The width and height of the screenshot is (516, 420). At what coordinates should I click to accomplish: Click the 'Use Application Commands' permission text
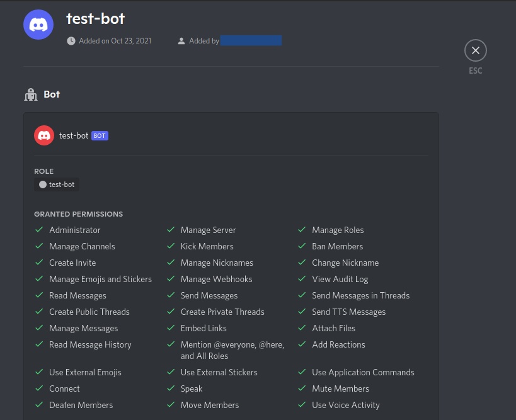point(364,372)
